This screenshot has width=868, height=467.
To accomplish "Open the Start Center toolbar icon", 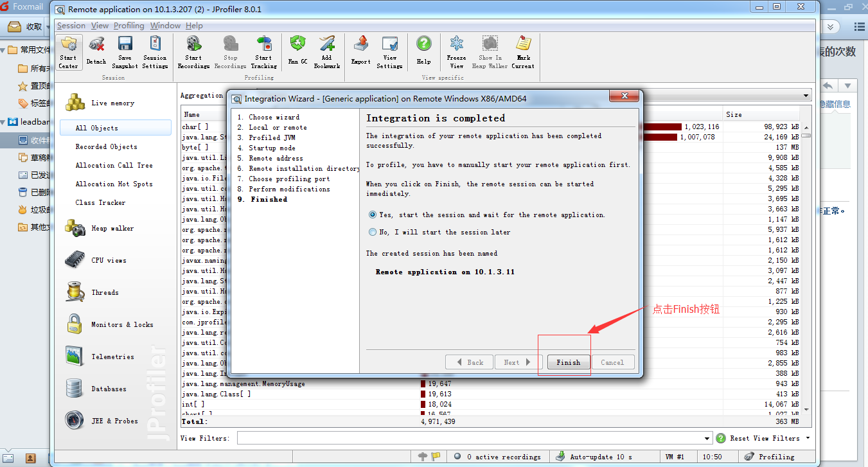I will point(68,53).
